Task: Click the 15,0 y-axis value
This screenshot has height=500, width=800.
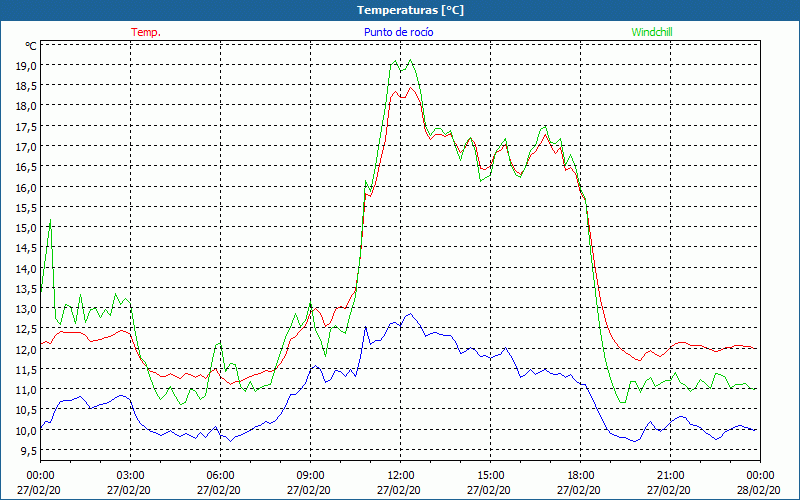Action: (27, 228)
